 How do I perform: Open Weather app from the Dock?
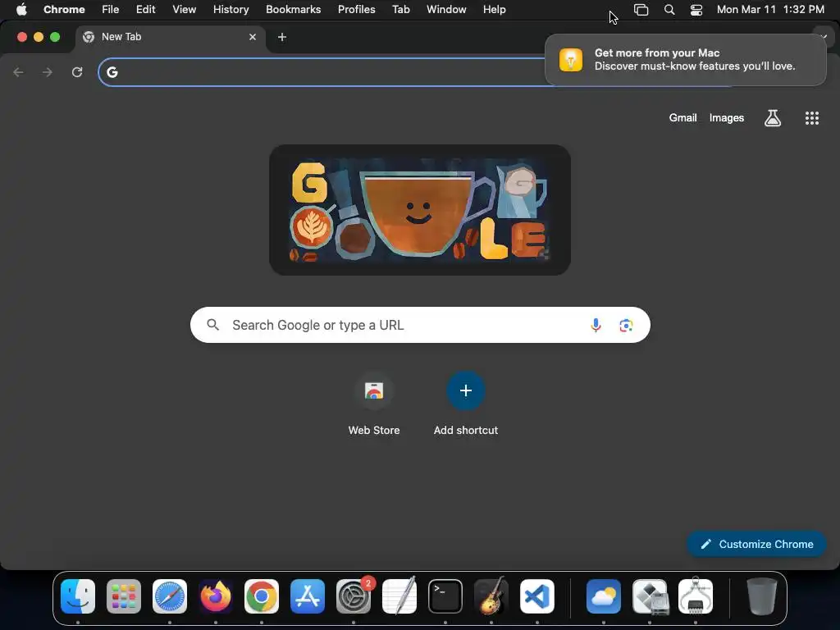click(x=604, y=596)
